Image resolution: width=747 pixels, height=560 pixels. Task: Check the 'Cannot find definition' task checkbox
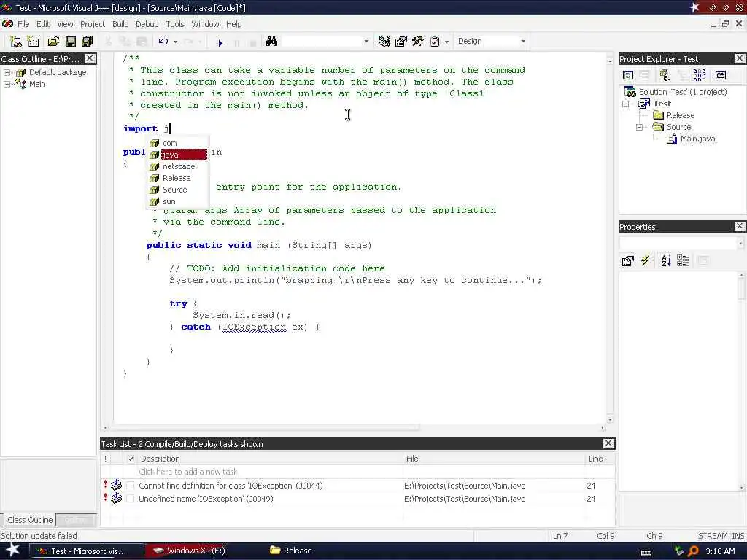point(130,486)
